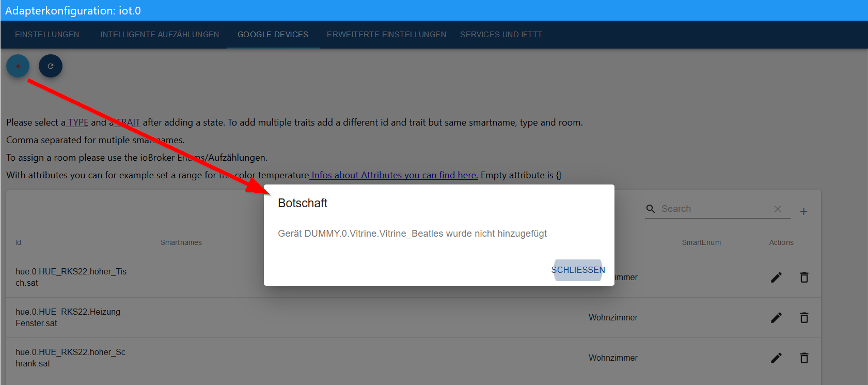Delete row hue.0.HUE_RKS22.hoher_Schrank.sat
This screenshot has width=868, height=385.
coord(804,358)
